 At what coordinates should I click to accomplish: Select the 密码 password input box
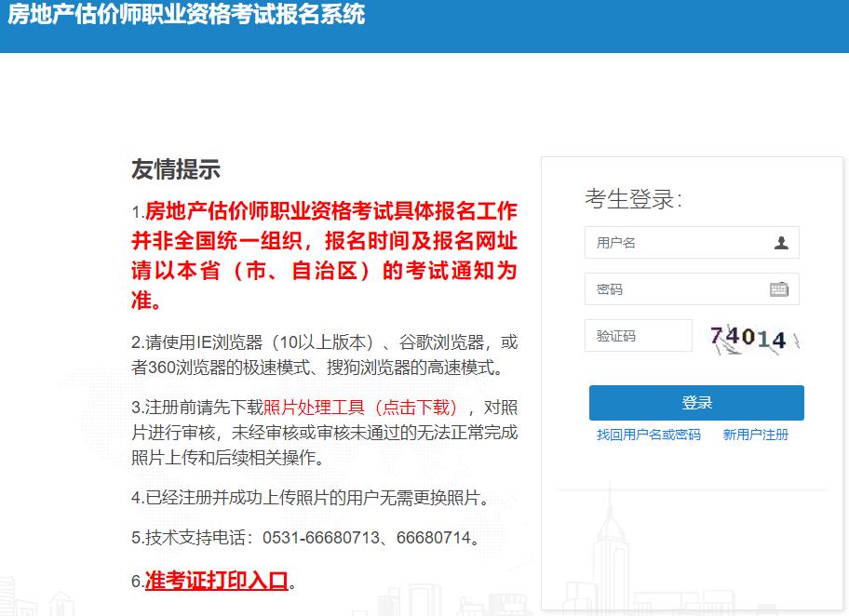point(680,289)
